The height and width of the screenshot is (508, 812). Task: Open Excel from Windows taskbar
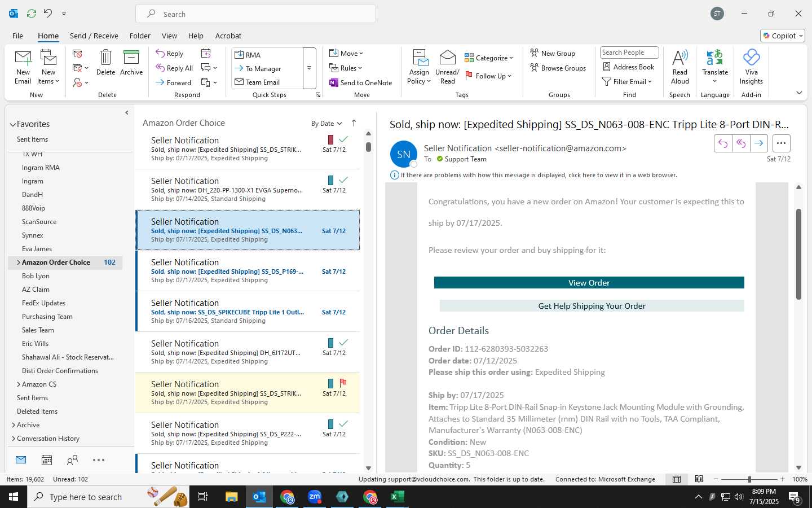click(398, 497)
